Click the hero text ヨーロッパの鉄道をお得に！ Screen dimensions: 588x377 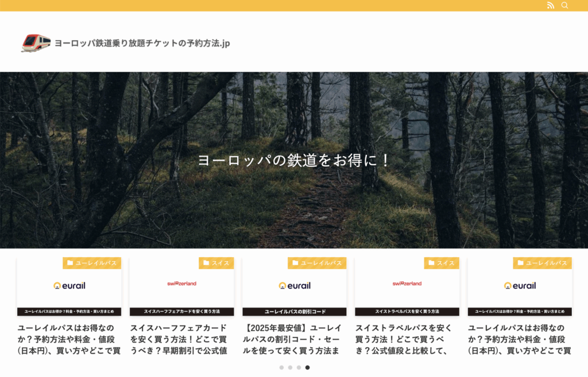point(294,161)
